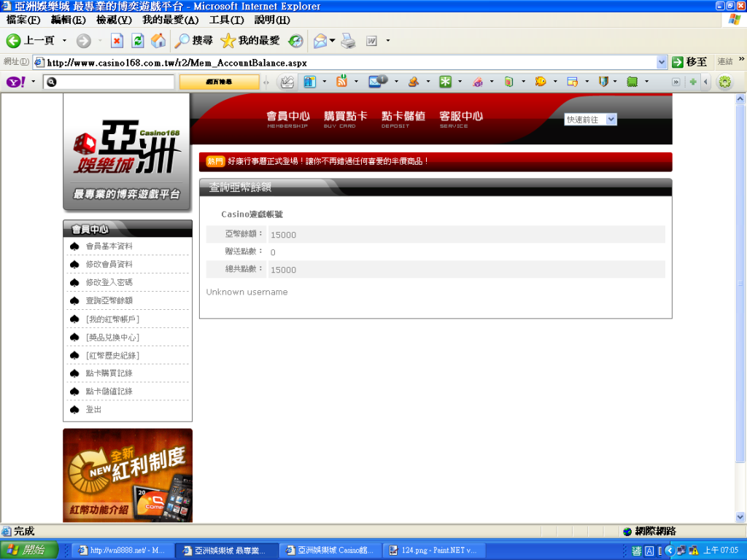Click the 移至 Go button

[x=689, y=62]
